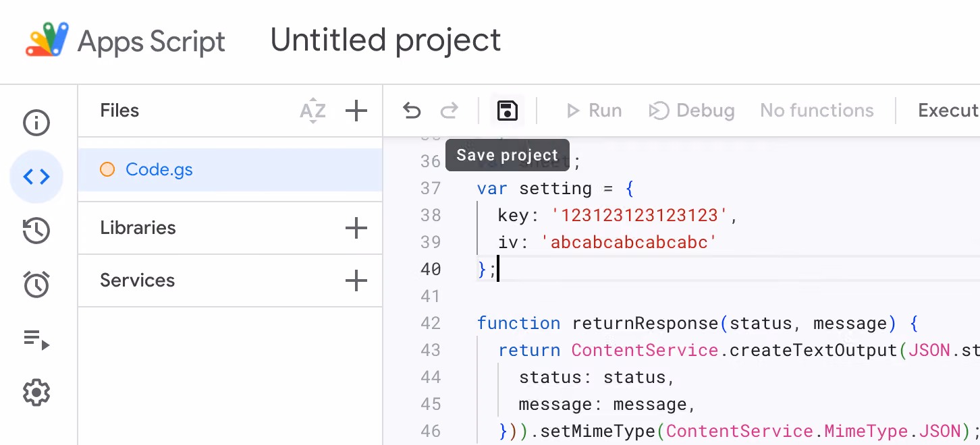
Task: Click the key string '123123123123123'
Action: tap(640, 215)
